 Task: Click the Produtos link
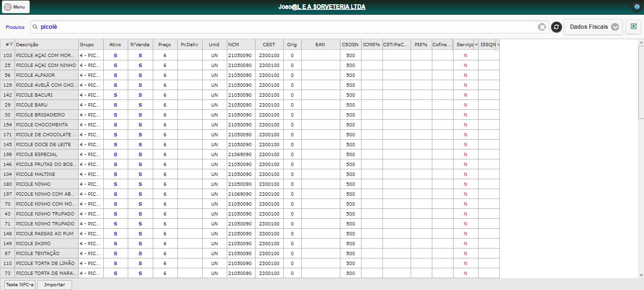coord(15,27)
